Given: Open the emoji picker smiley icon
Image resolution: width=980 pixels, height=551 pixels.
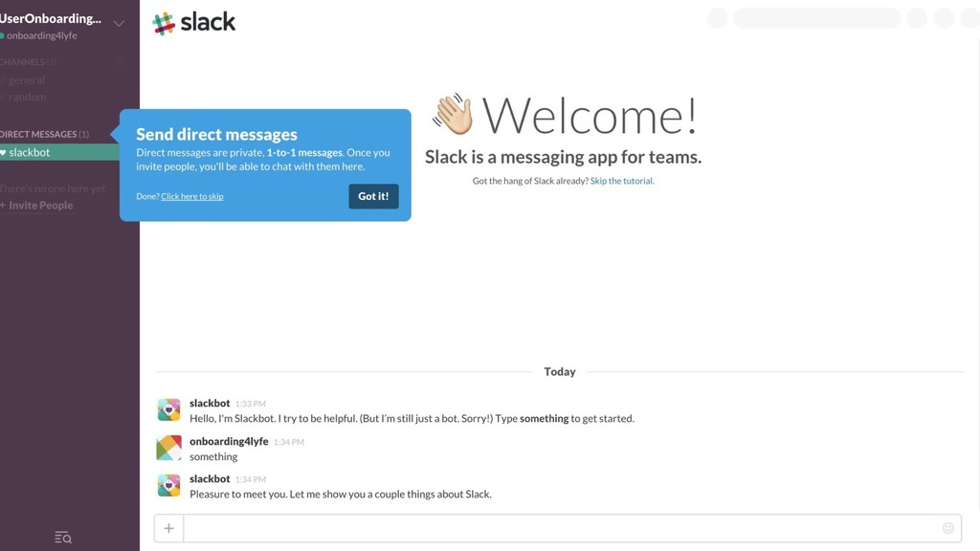Looking at the screenshot, I should coord(947,528).
